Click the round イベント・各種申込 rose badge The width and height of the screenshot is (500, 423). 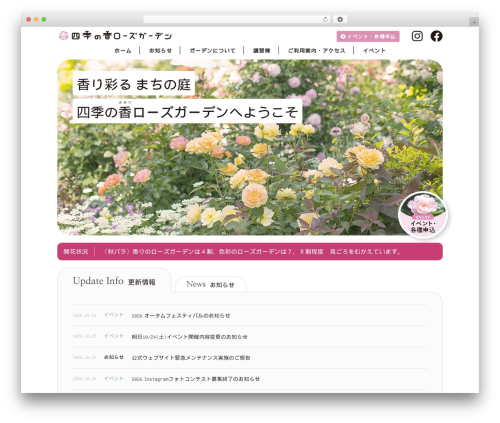[423, 215]
